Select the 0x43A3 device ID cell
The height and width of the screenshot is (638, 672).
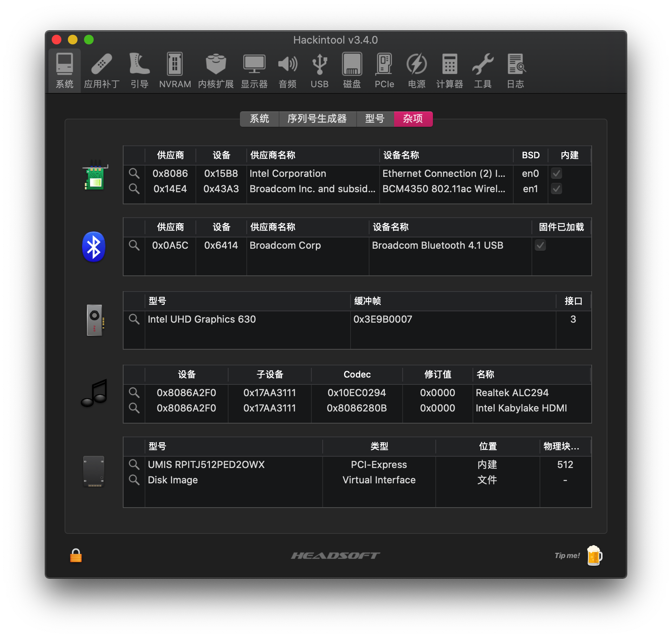tap(221, 189)
